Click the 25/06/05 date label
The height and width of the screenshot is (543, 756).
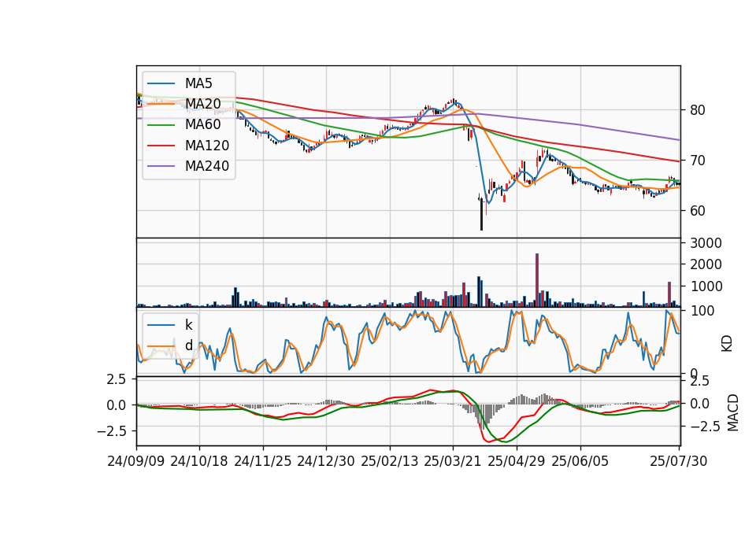pyautogui.click(x=580, y=461)
